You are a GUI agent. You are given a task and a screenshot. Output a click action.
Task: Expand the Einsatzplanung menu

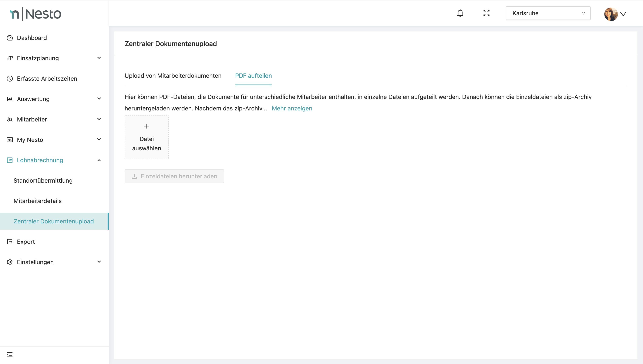(99, 58)
